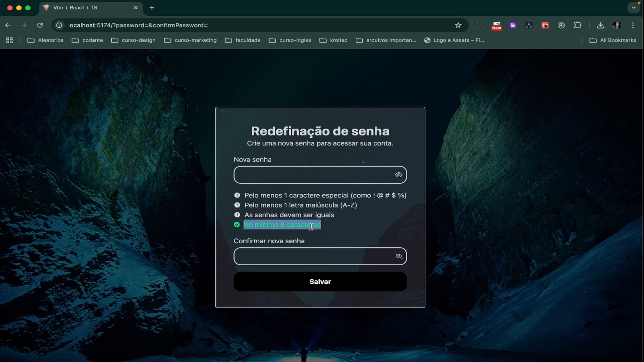The width and height of the screenshot is (644, 362).
Task: Toggle visibility eye in Nova senha field
Action: [398, 175]
